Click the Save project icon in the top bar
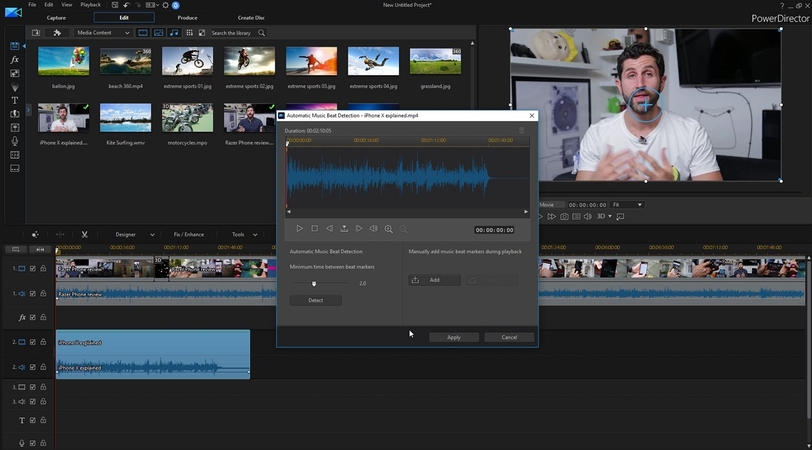Image resolution: width=812 pixels, height=450 pixels. [x=114, y=5]
